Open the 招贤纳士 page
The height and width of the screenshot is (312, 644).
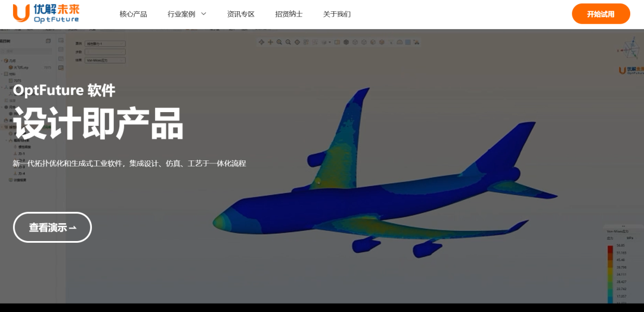(x=289, y=14)
